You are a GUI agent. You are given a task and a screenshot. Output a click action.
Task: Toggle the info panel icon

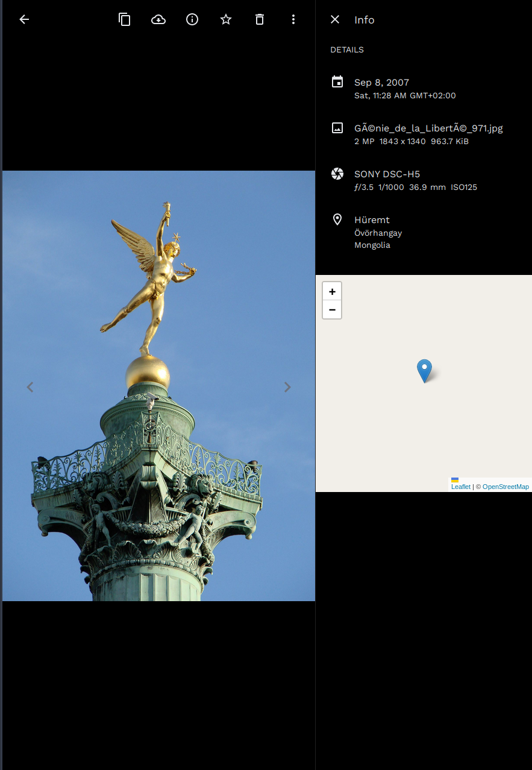192,19
